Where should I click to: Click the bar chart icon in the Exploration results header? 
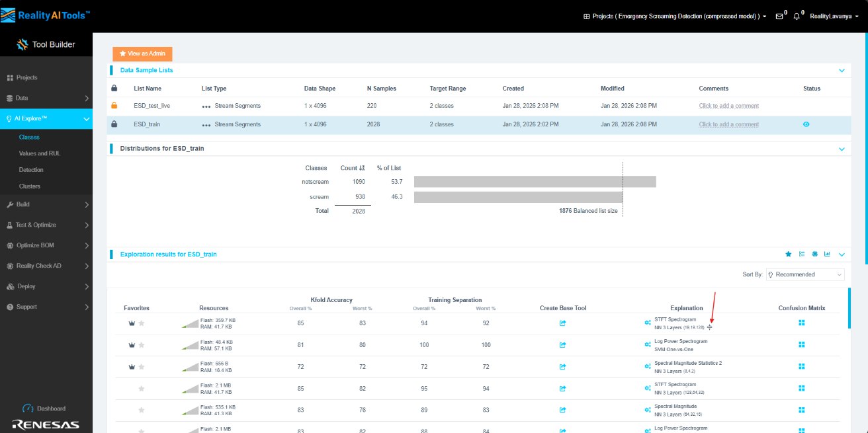tap(827, 254)
